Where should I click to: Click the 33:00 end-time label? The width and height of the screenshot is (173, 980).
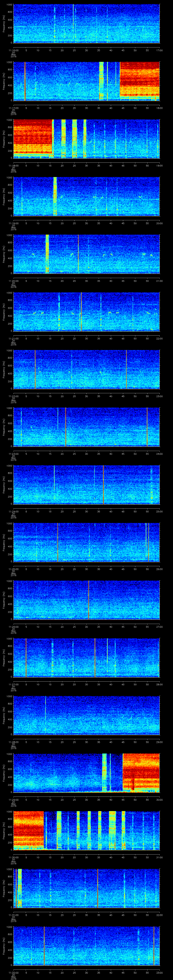[159, 972]
